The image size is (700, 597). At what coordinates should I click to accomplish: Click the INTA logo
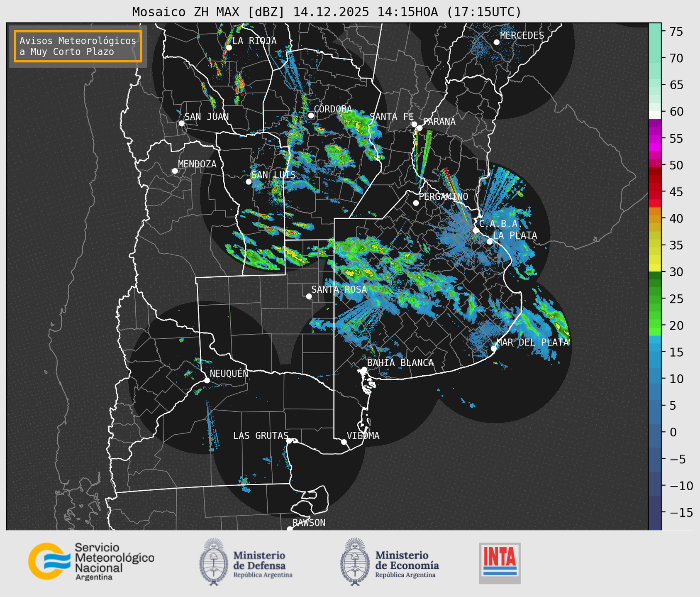point(500,563)
